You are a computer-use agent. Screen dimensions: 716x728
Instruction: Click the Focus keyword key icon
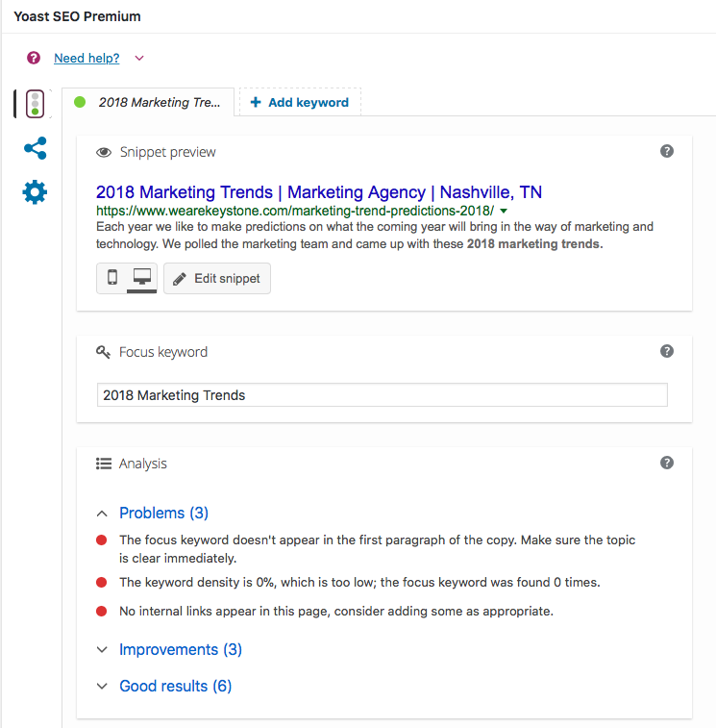(x=103, y=352)
